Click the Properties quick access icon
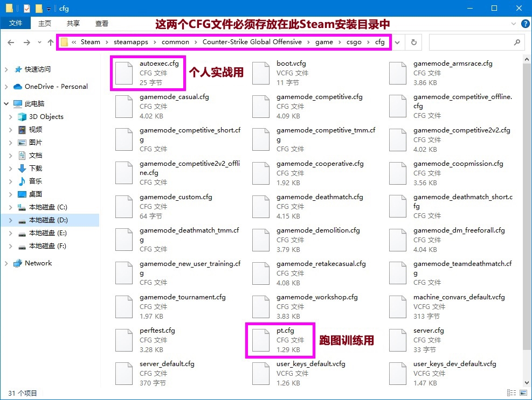532x400 pixels. (x=27, y=9)
